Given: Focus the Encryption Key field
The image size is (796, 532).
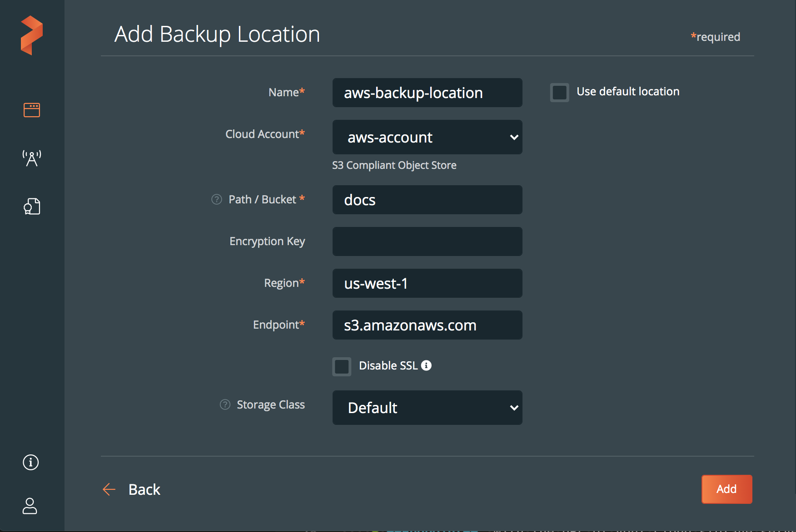Looking at the screenshot, I should (427, 241).
